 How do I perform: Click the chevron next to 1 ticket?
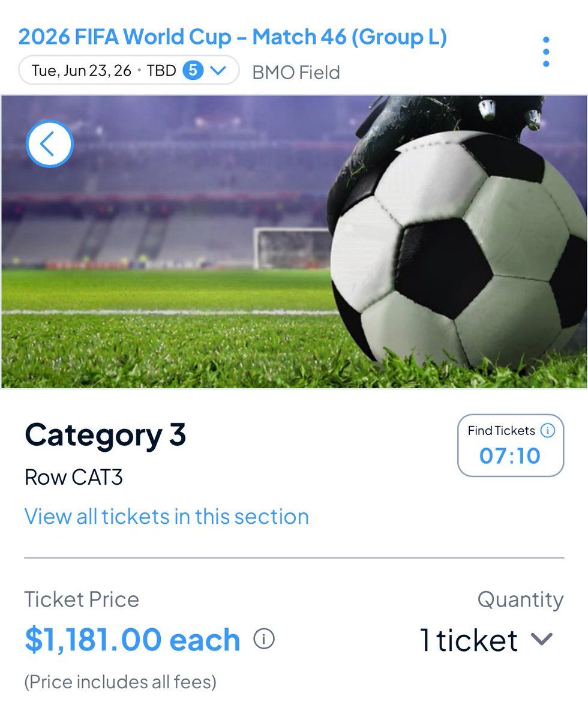(x=541, y=640)
